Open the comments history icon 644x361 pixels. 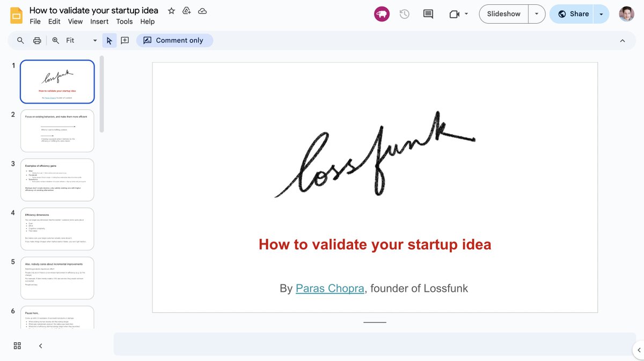(428, 14)
